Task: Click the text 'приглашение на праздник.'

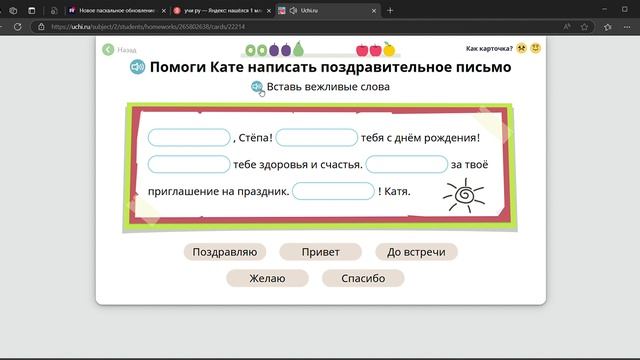Action: tap(218, 191)
